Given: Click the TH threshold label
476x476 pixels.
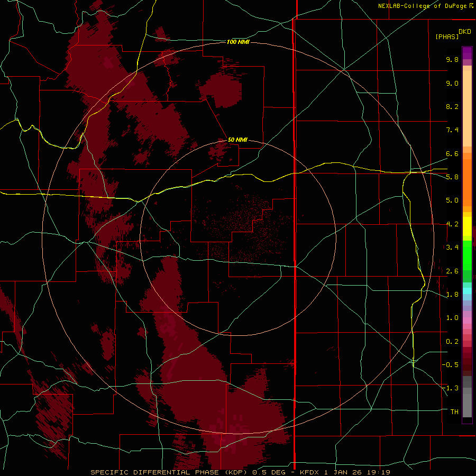Looking at the screenshot, I should 454,412.
